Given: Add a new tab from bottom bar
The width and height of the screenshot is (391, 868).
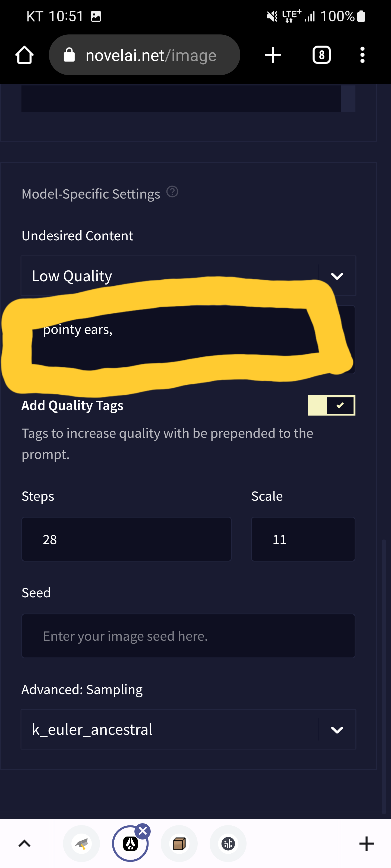Looking at the screenshot, I should point(366,843).
